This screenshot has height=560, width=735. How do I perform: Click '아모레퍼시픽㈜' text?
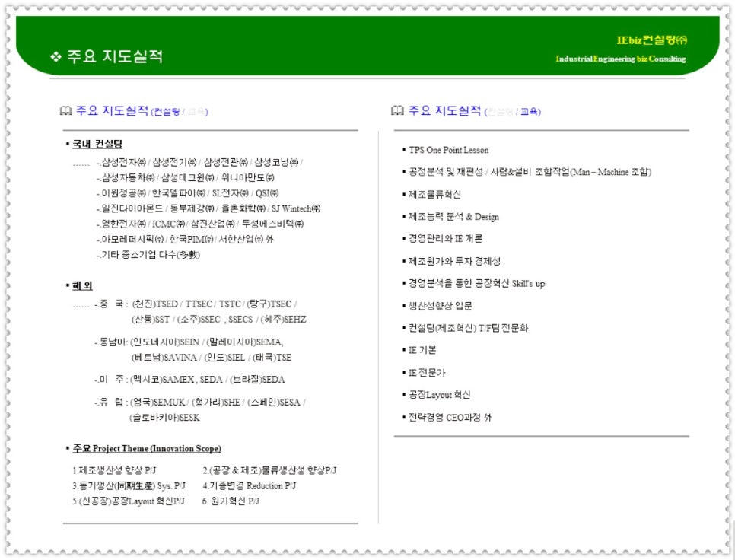[132, 240]
